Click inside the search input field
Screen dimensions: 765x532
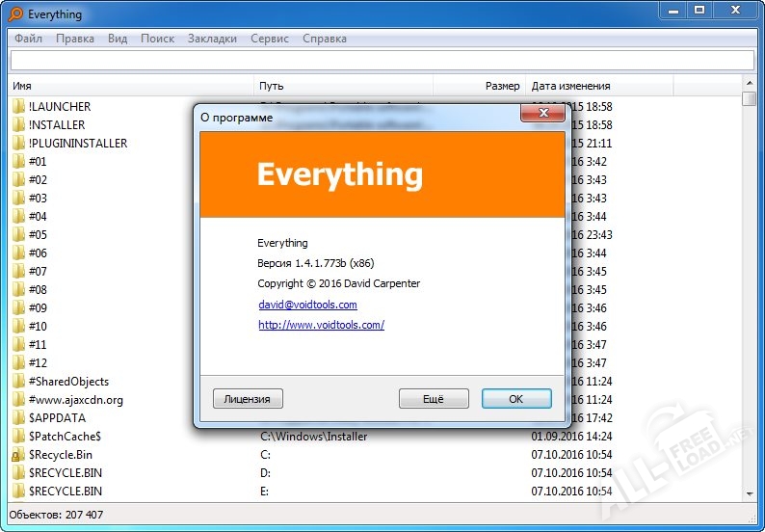(382, 61)
